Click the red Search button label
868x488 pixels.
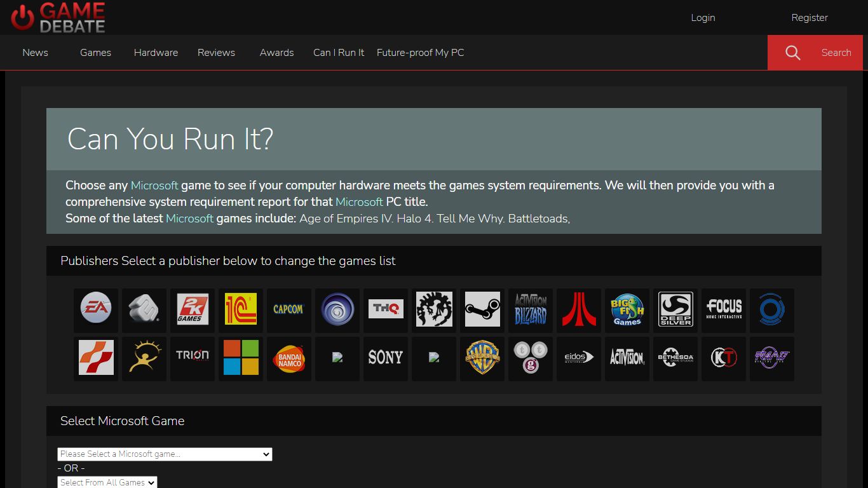[x=836, y=53]
